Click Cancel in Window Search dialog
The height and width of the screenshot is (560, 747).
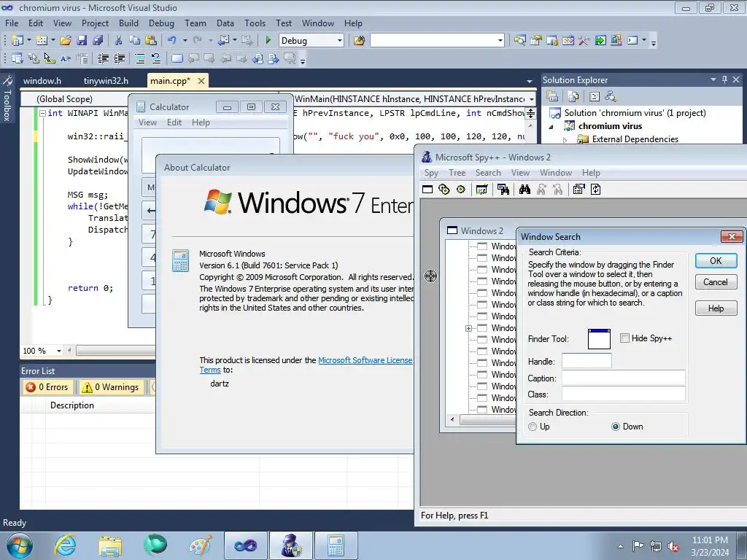716,282
